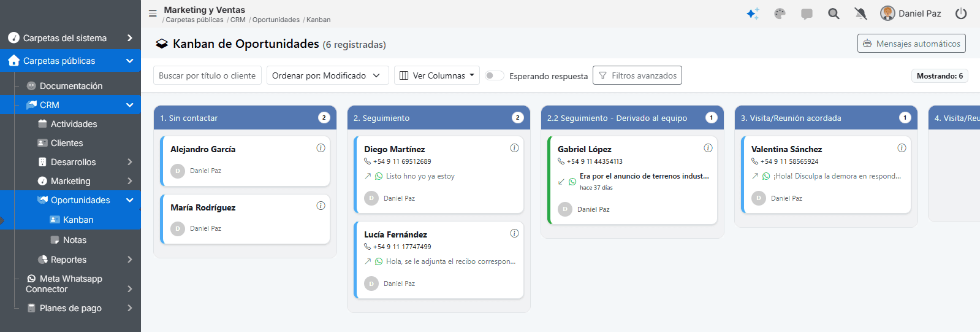Click the D avatar on Alejandro García card
Image resolution: width=980 pixels, height=332 pixels.
(x=178, y=171)
